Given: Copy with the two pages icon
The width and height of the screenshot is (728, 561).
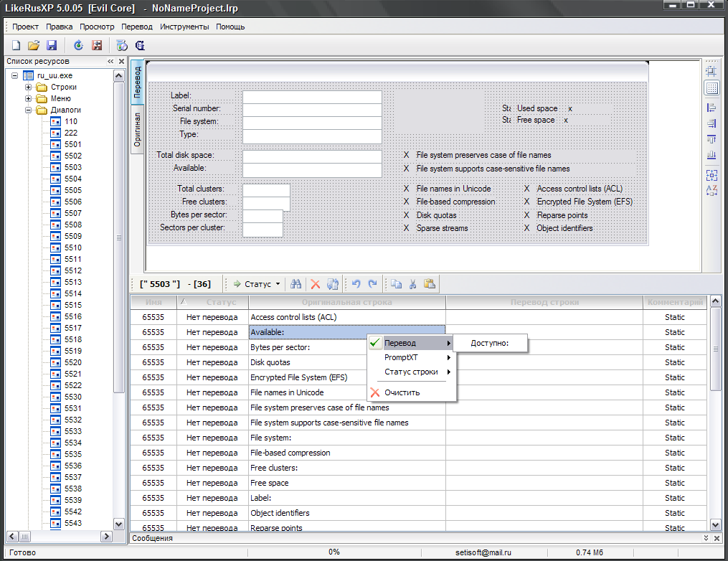Looking at the screenshot, I should [396, 284].
